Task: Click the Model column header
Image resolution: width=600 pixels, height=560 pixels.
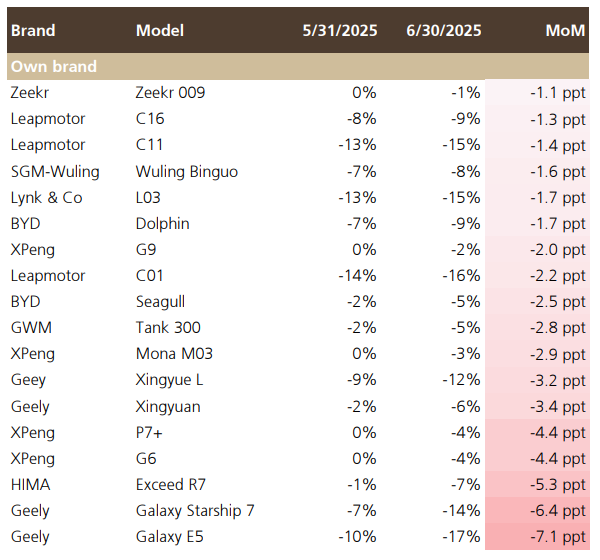Action: [160, 30]
